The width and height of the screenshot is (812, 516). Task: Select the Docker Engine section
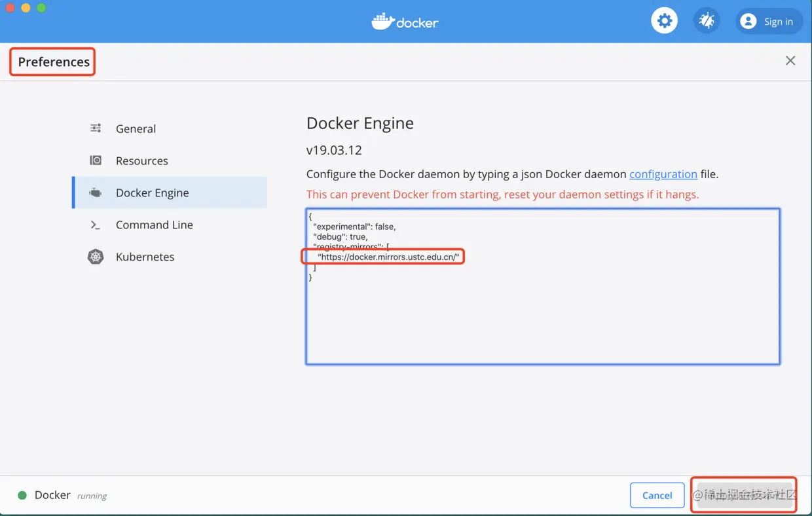pyautogui.click(x=170, y=193)
